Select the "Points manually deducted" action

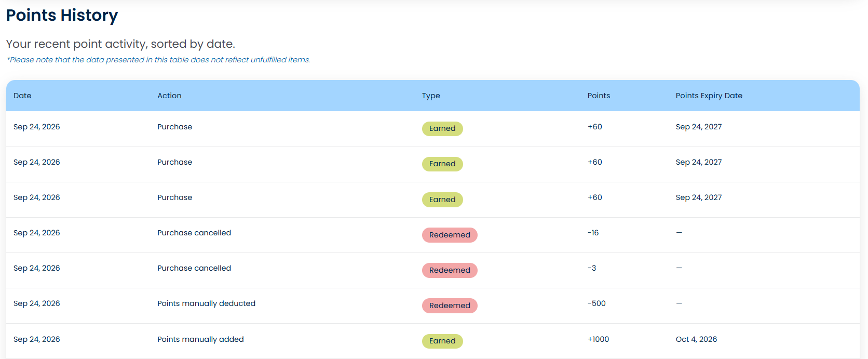pyautogui.click(x=207, y=303)
